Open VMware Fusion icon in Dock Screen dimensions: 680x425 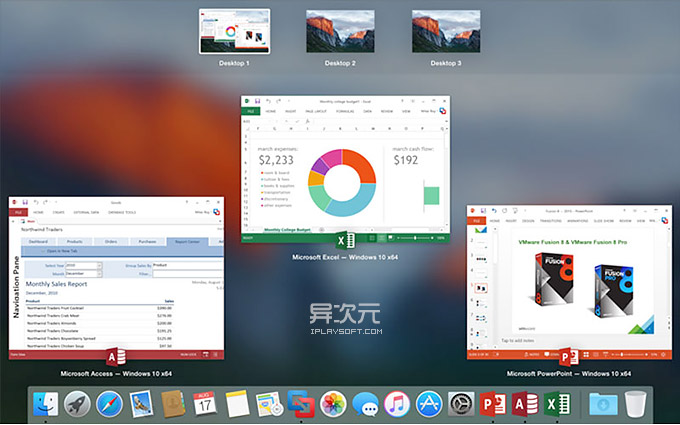(x=301, y=404)
